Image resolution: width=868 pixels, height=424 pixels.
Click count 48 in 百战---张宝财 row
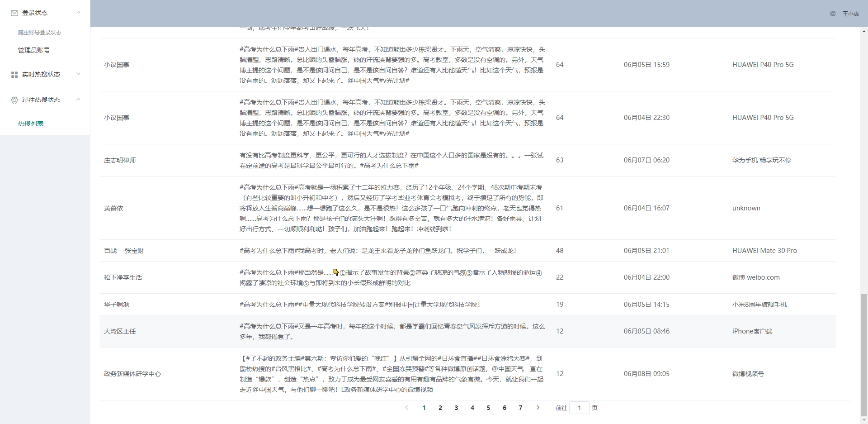(x=560, y=251)
